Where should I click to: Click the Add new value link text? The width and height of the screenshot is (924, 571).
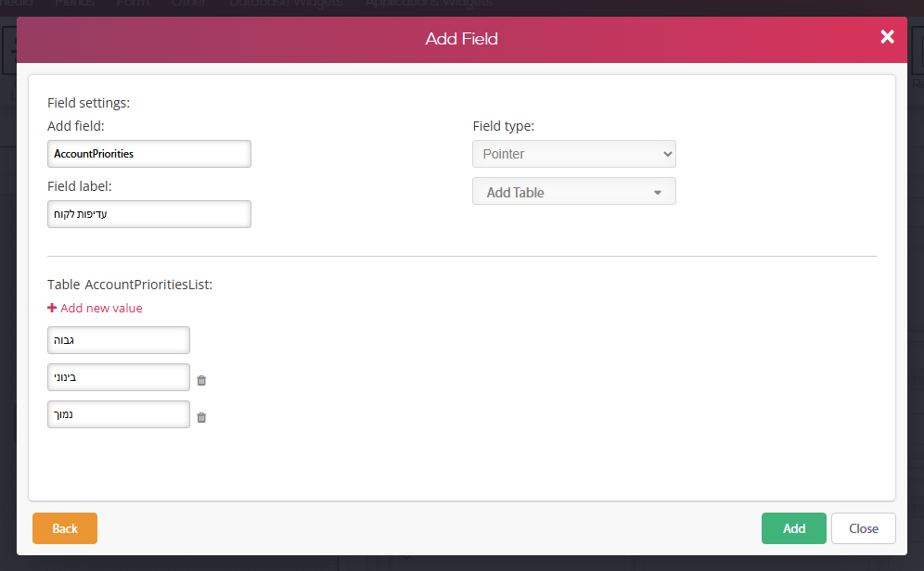point(101,308)
